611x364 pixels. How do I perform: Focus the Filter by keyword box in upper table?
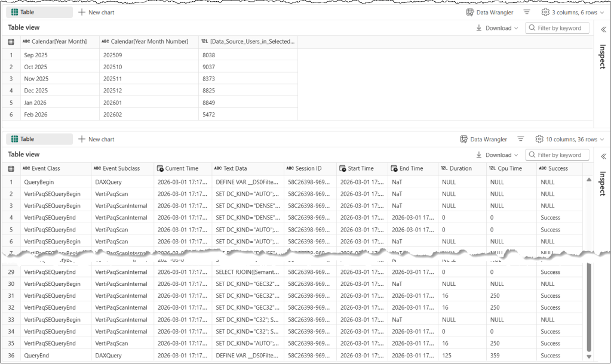pos(560,28)
